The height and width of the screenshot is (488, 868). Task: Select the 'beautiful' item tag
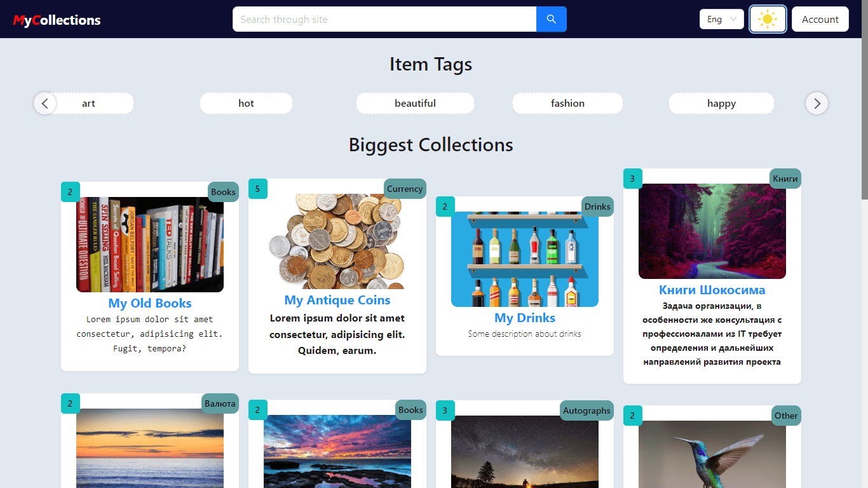coord(415,104)
